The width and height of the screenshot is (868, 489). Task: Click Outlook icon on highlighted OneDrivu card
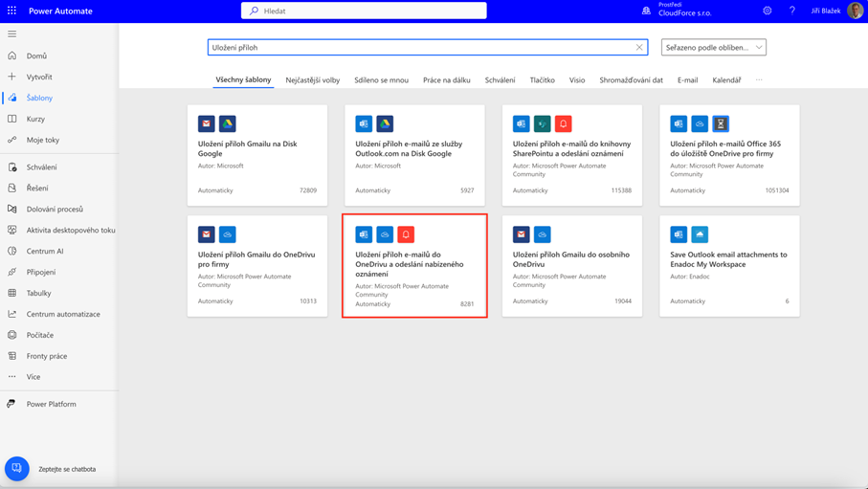coord(364,234)
